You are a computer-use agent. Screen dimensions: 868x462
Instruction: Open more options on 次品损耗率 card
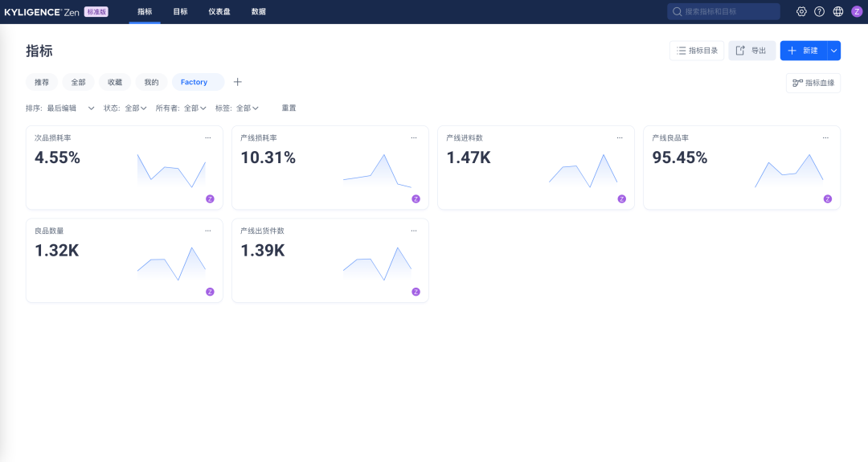[208, 137]
